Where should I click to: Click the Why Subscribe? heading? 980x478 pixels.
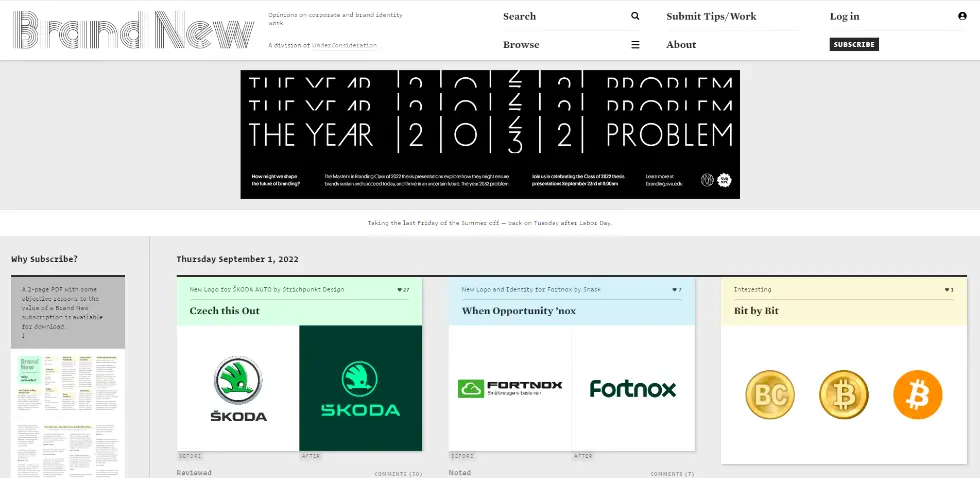(x=44, y=259)
